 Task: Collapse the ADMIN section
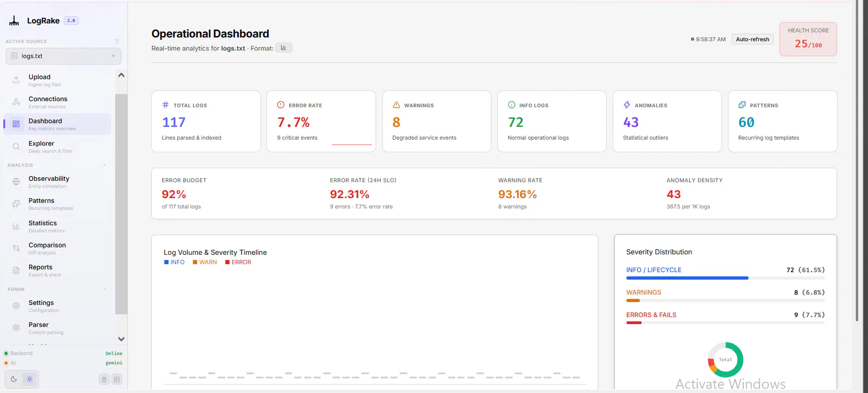(x=104, y=289)
